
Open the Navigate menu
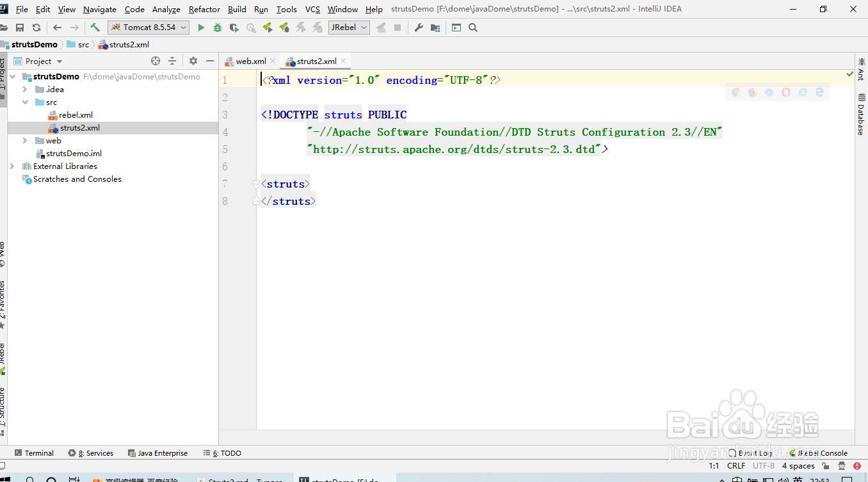click(100, 10)
